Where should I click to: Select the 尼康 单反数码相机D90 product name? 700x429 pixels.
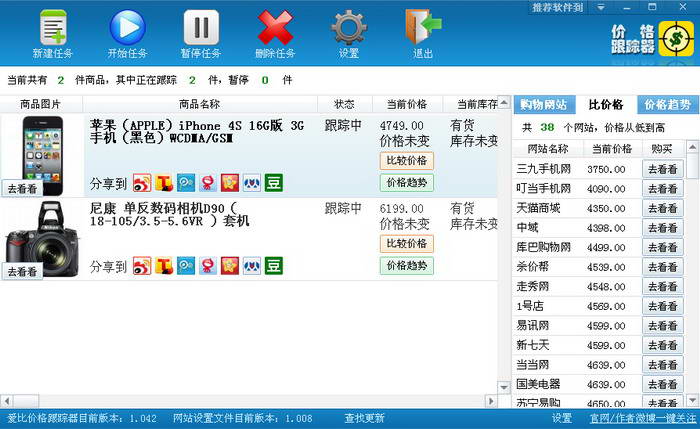tap(170, 215)
